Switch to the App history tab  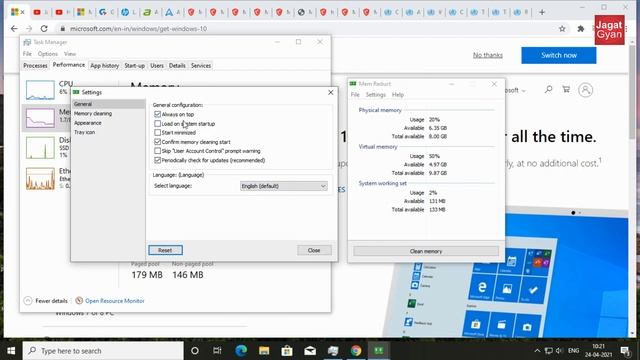point(104,66)
